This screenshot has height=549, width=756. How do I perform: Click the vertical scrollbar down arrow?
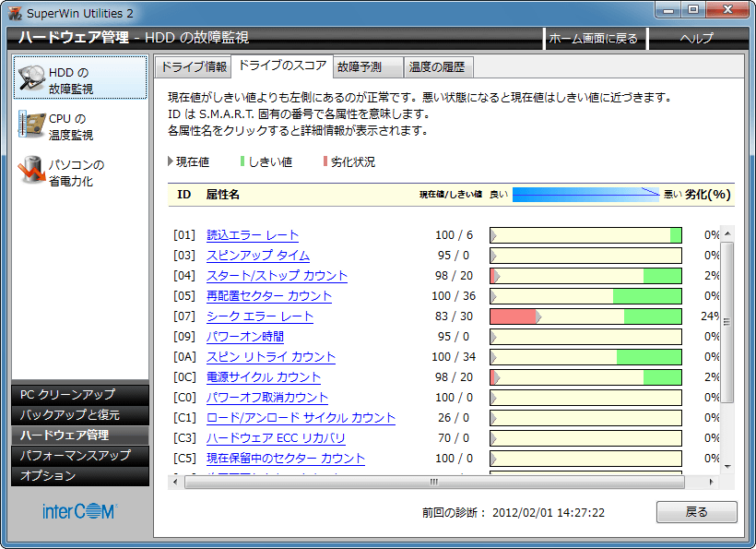point(727,467)
